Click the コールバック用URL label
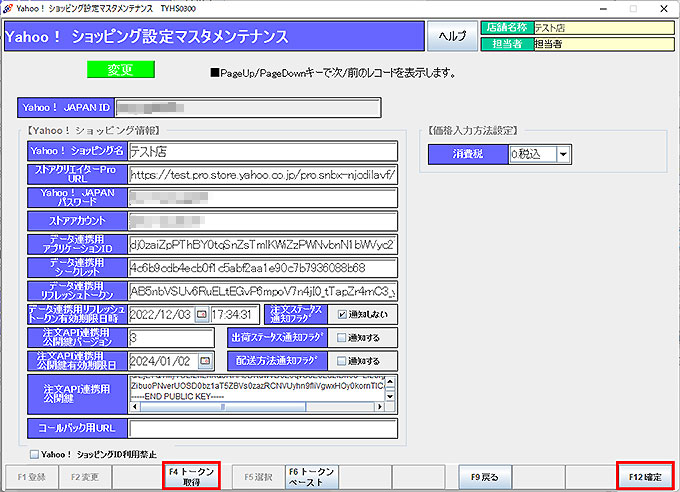This screenshot has height=492, width=680. 77,428
